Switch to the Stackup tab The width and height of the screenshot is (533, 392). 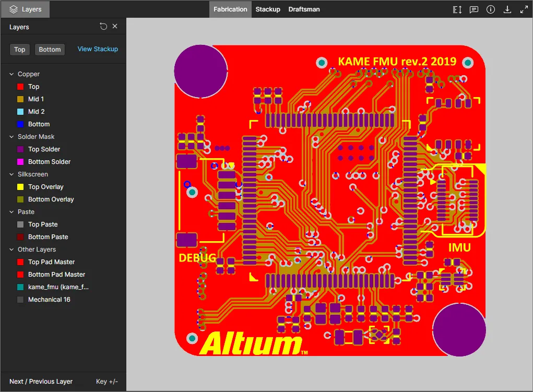(267, 9)
